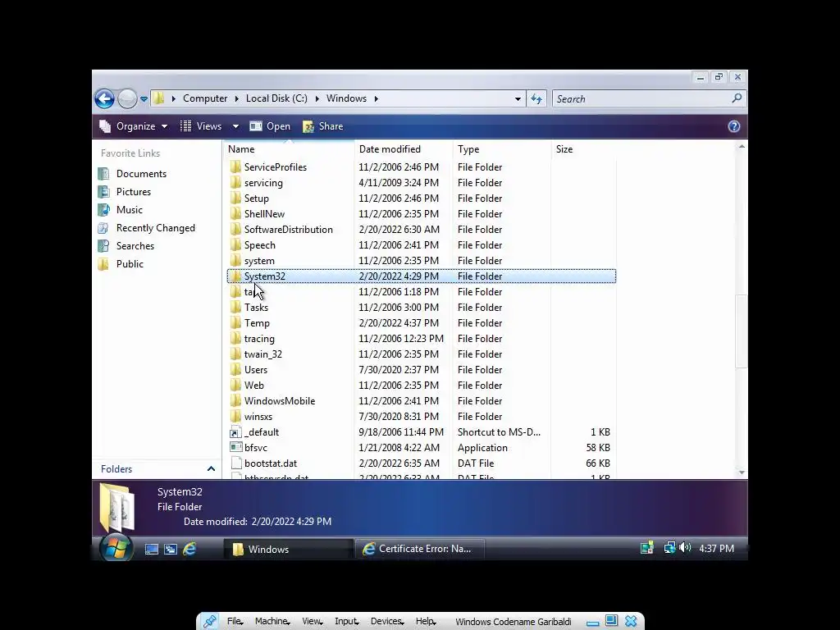Screen dimensions: 840x630
Task: Select the WindowsMobile folder icon
Action: pyautogui.click(x=235, y=400)
